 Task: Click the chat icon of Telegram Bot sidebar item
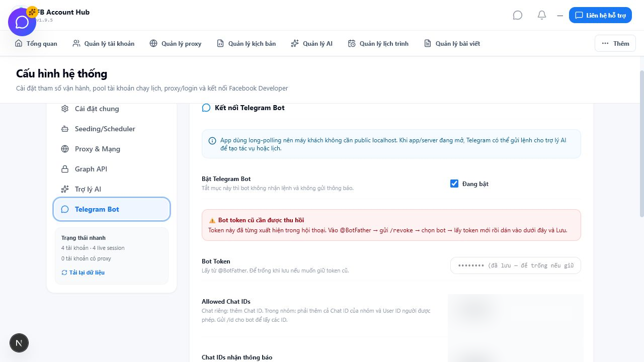tap(65, 209)
